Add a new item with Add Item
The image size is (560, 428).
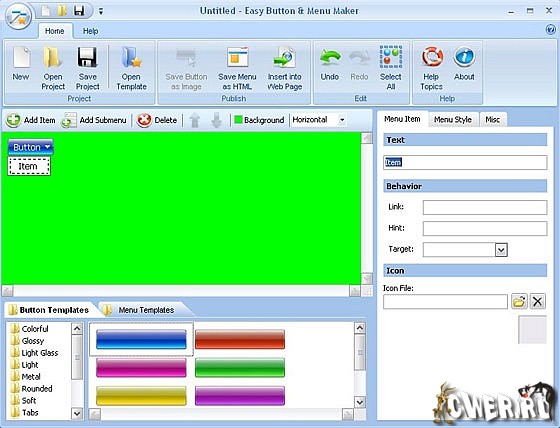pyautogui.click(x=31, y=120)
